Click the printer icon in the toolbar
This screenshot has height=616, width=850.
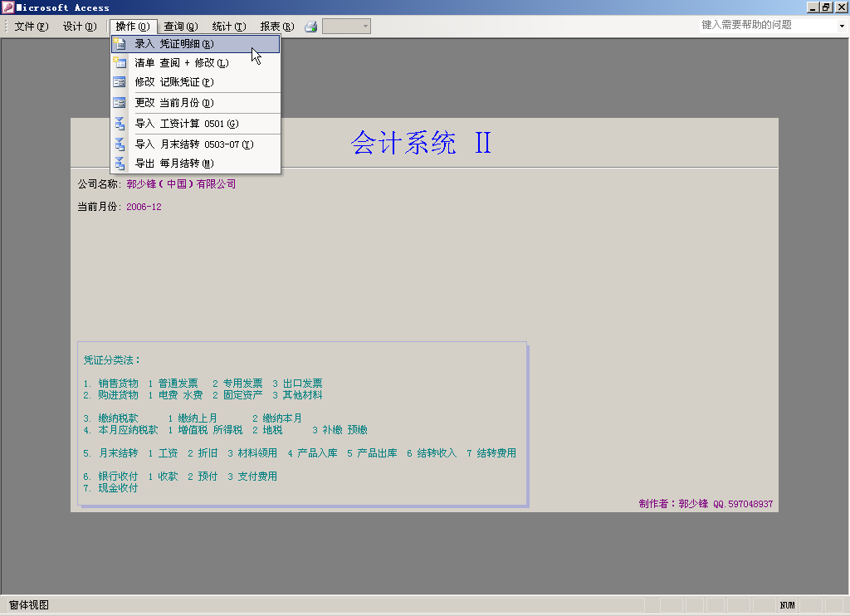[311, 27]
